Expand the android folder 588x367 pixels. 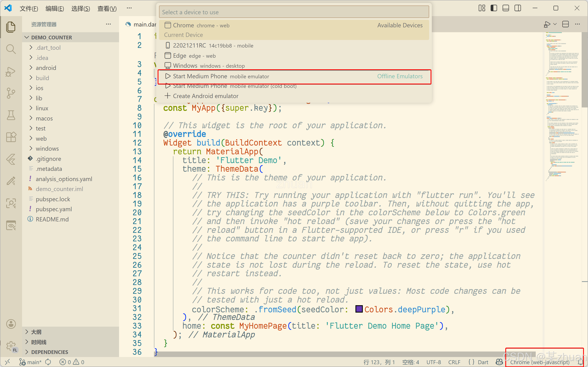pyautogui.click(x=46, y=68)
